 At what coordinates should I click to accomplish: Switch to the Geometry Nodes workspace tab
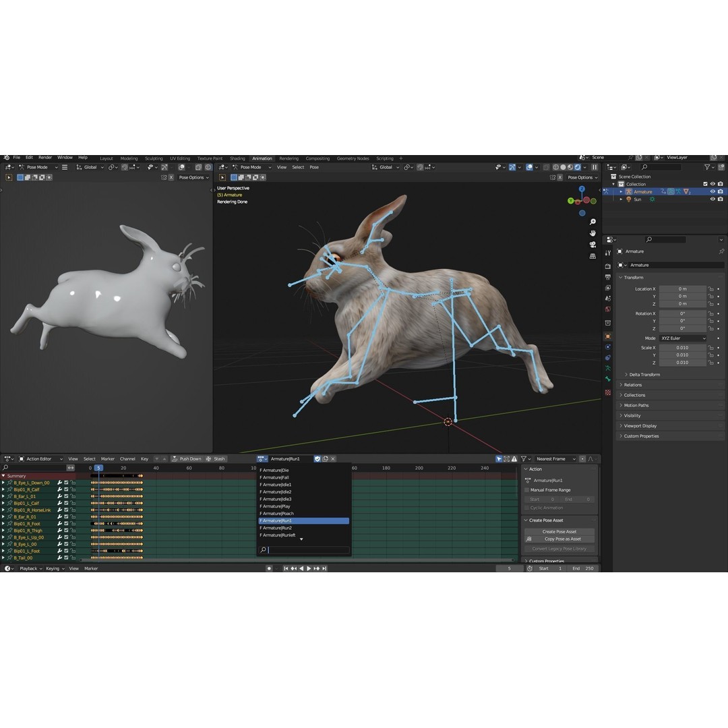pyautogui.click(x=353, y=158)
